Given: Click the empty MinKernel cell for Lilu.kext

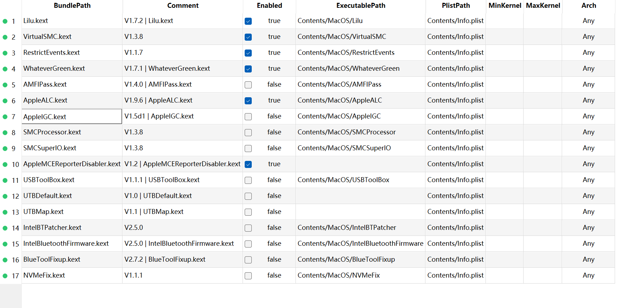Looking at the screenshot, I should (505, 21).
